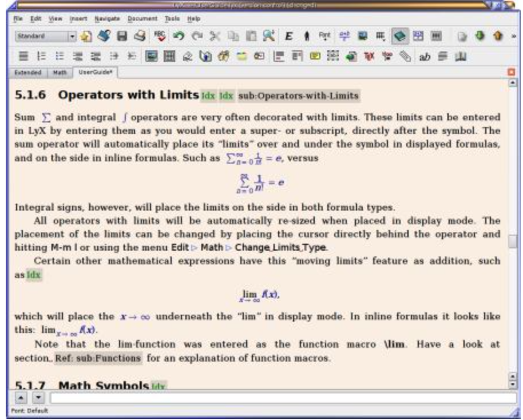Viewport: 523px width, 420px height.
Task: Toggle the outline book icon button
Action: coord(400,36)
